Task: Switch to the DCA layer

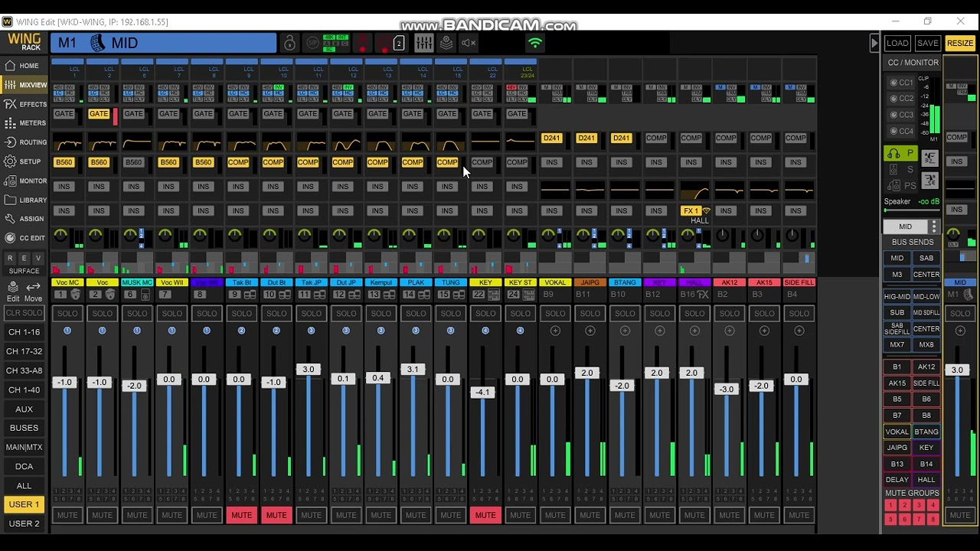Action: (24, 466)
